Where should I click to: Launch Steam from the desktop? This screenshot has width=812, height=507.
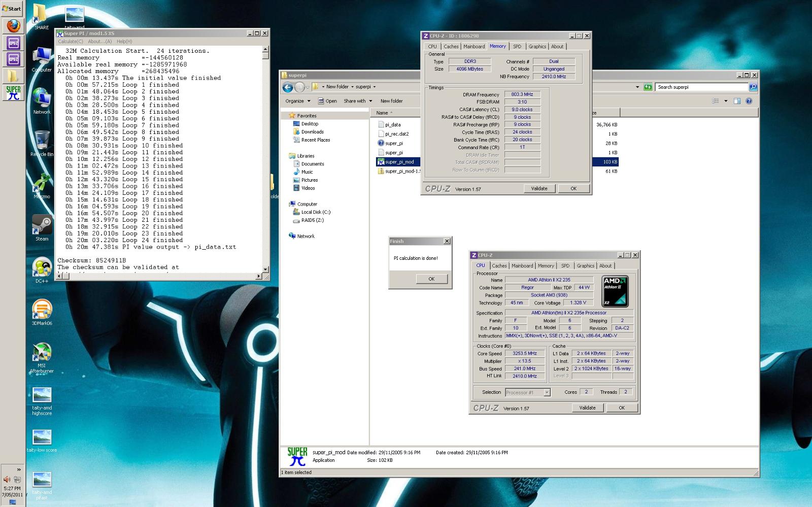tap(42, 227)
